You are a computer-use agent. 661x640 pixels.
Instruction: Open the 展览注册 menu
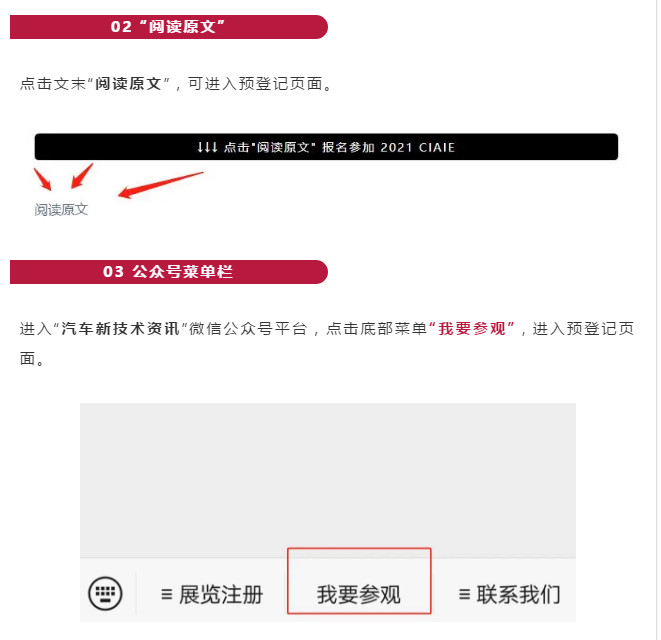point(212,594)
